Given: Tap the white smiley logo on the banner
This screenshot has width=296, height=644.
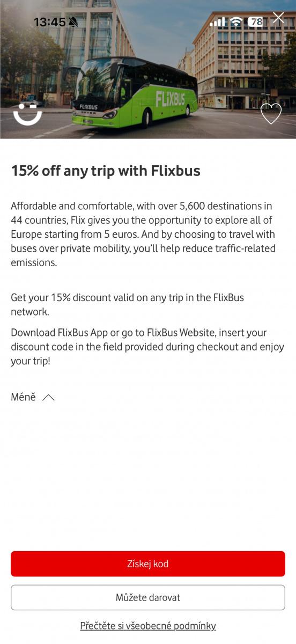Looking at the screenshot, I should click(27, 115).
